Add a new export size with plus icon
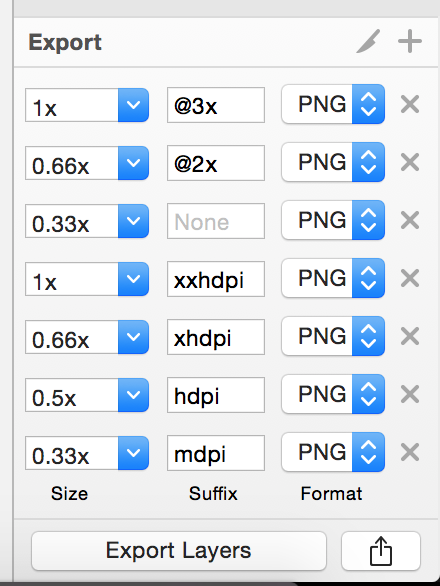The height and width of the screenshot is (586, 440). (410, 41)
